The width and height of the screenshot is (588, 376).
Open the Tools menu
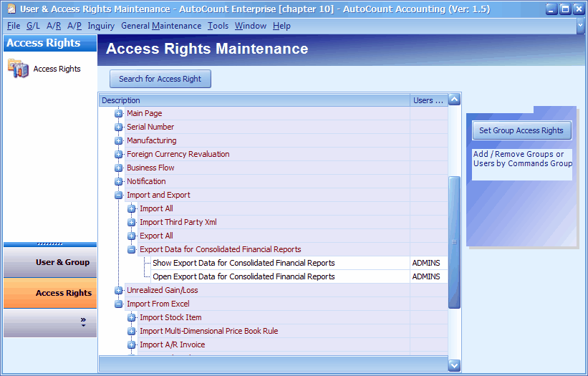click(x=218, y=26)
